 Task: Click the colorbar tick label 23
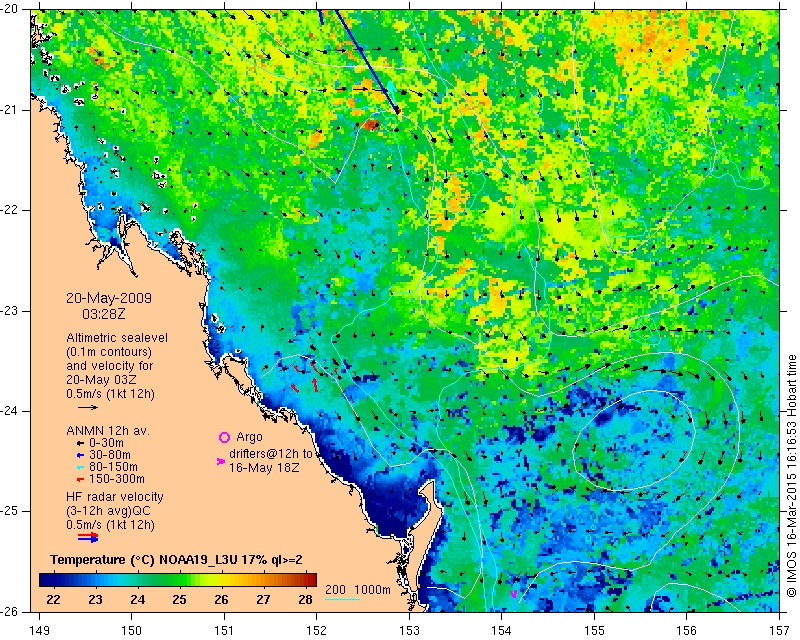tap(95, 600)
